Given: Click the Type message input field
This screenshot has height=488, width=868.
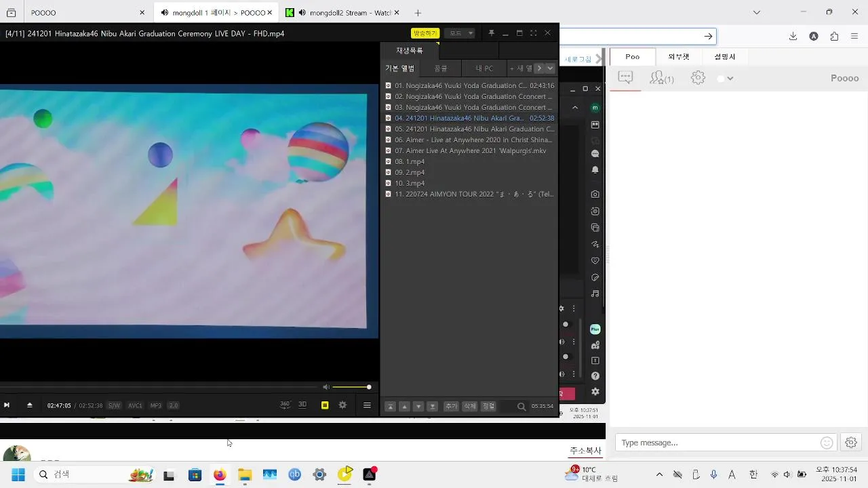Looking at the screenshot, I should (719, 443).
